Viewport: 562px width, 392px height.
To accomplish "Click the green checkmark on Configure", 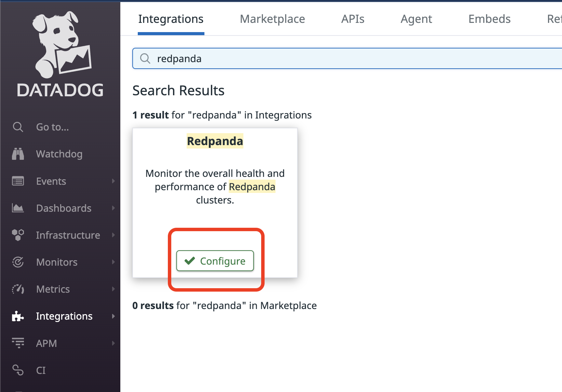I will point(190,261).
